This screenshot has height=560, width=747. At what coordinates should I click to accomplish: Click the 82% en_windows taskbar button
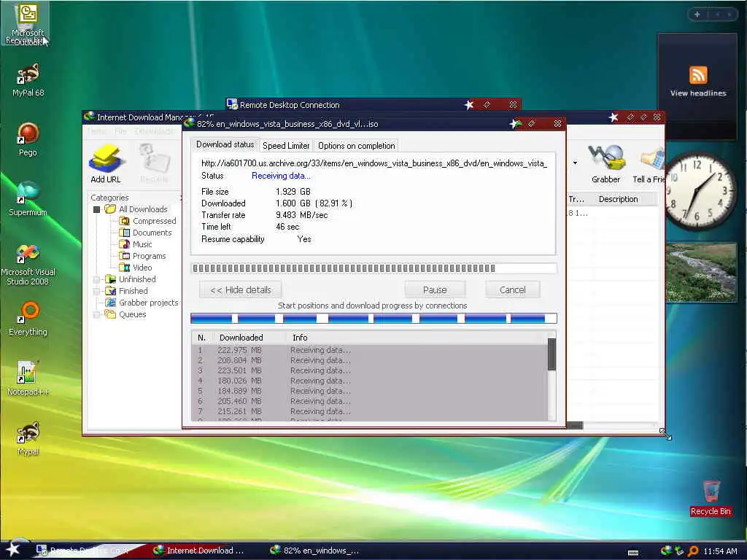315,551
